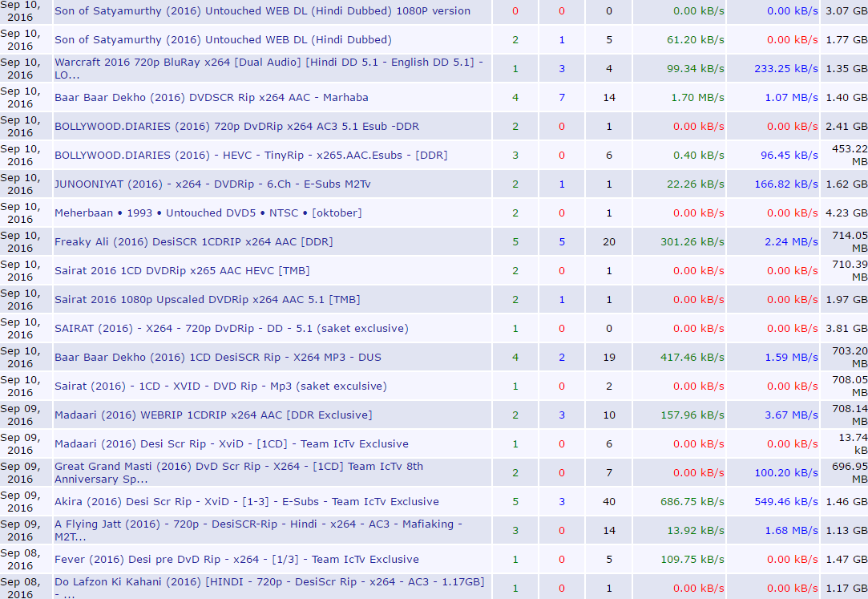
Task: Click the 417.46 kB/s speed in the Baar Baar Dekho DUS row
Action: [692, 357]
